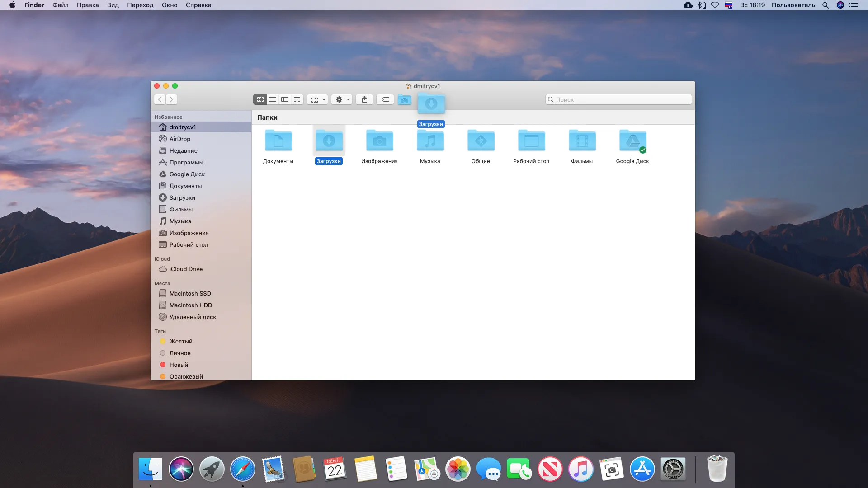
Task: Open Недавние in the sidebar
Action: tap(201, 150)
